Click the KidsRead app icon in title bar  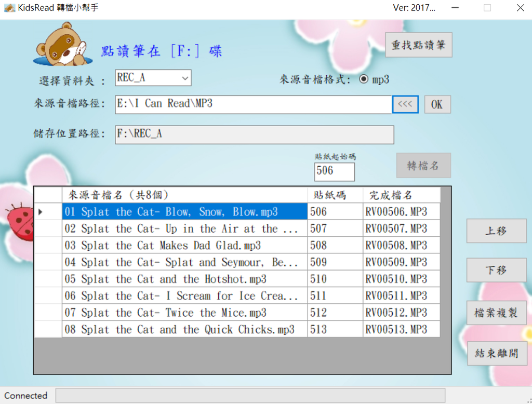tap(9, 8)
